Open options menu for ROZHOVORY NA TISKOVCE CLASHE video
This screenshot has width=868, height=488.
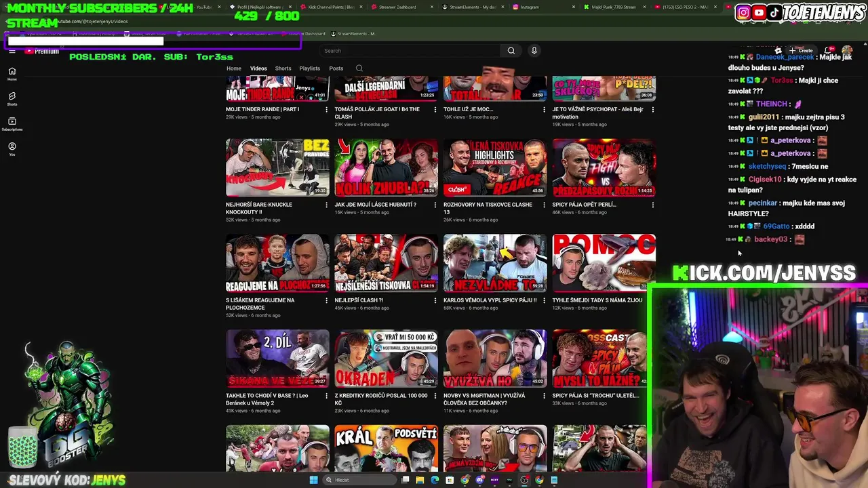(x=544, y=205)
